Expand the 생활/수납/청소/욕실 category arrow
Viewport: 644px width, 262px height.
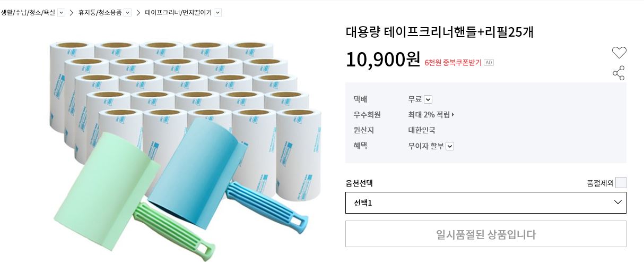point(61,12)
